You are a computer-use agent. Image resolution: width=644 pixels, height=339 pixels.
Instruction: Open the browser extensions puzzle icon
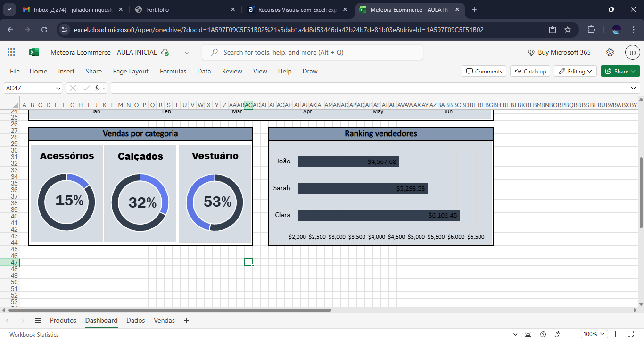pyautogui.click(x=591, y=30)
